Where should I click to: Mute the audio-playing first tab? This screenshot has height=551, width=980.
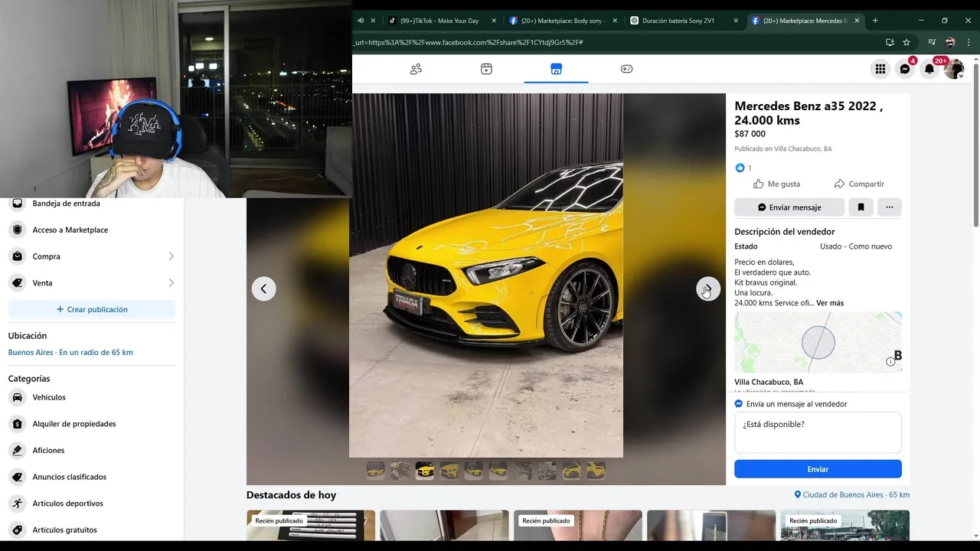pyautogui.click(x=361, y=21)
